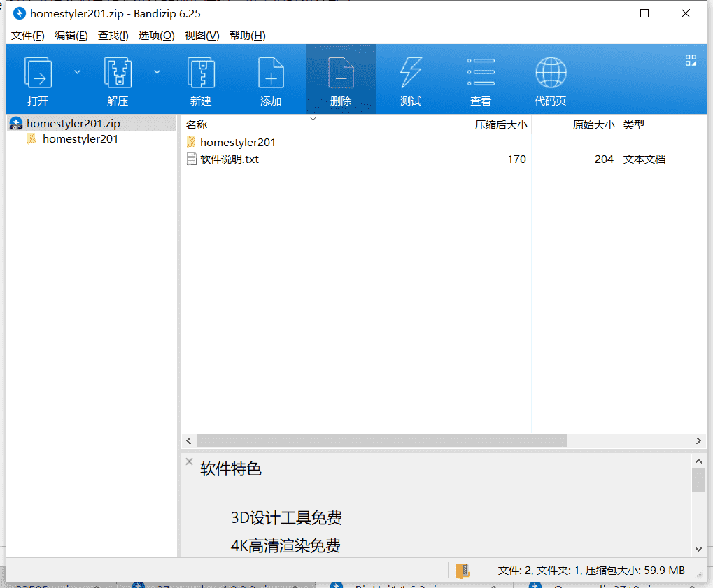
Task: Open the 文件(F) menu
Action: (x=28, y=36)
